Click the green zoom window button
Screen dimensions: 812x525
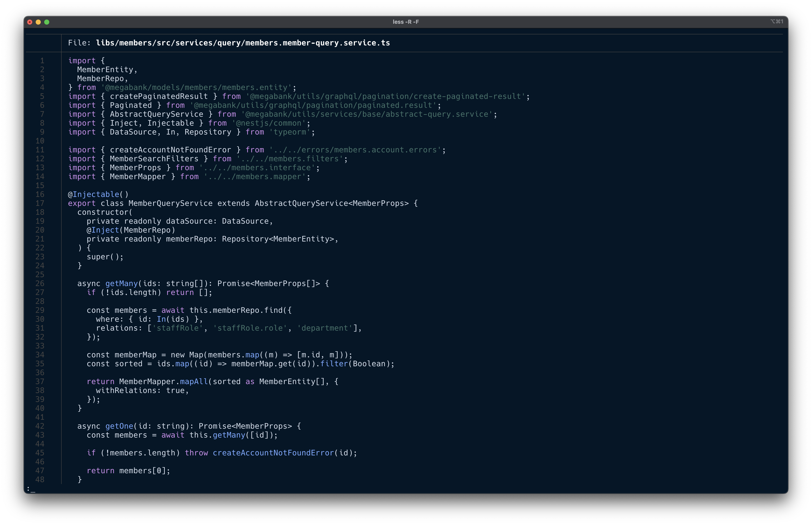click(x=47, y=22)
